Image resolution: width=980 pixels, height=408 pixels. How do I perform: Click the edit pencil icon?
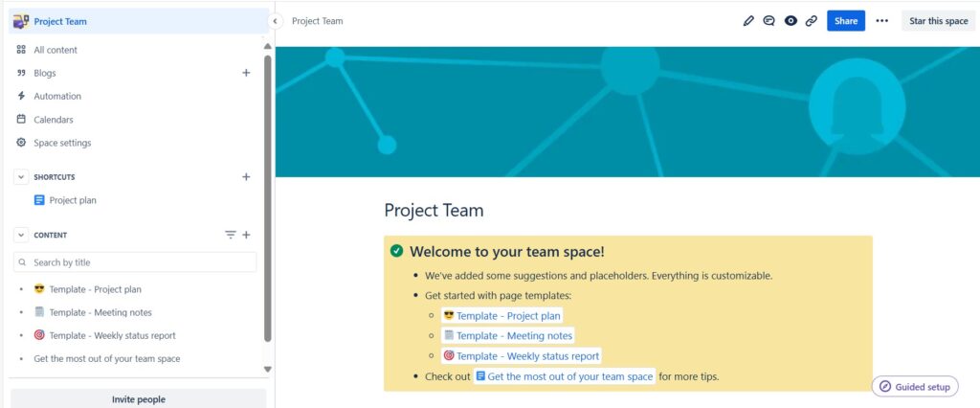click(x=748, y=21)
